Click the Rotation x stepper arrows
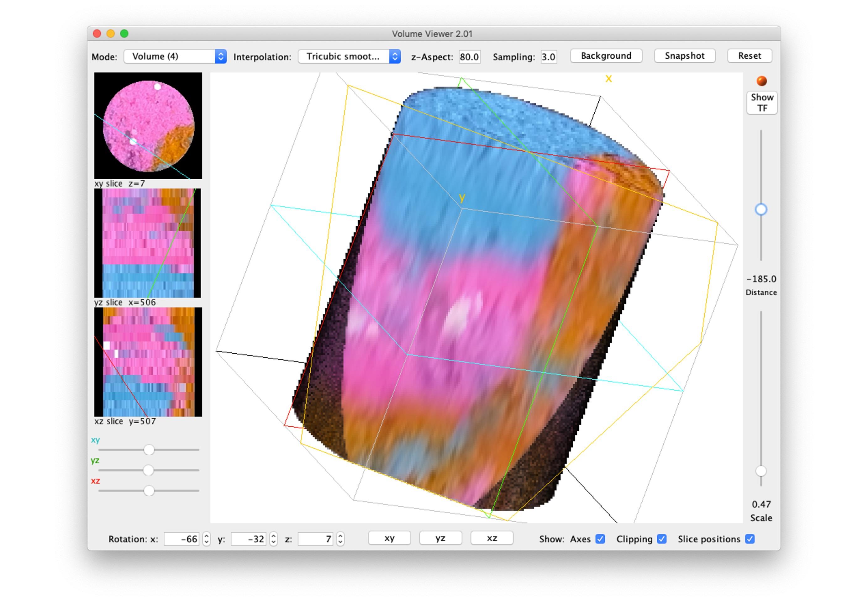The image size is (868, 601). pos(206,539)
